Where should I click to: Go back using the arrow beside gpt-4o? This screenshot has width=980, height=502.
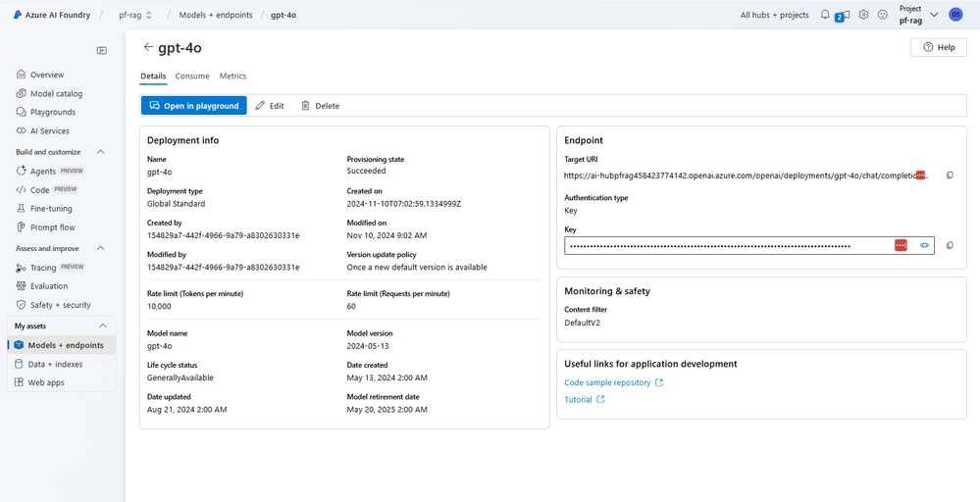148,47
